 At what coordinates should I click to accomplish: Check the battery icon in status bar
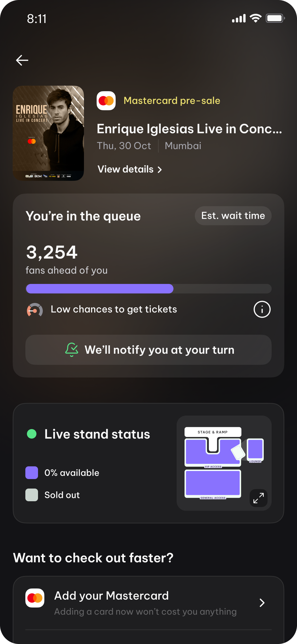275,19
